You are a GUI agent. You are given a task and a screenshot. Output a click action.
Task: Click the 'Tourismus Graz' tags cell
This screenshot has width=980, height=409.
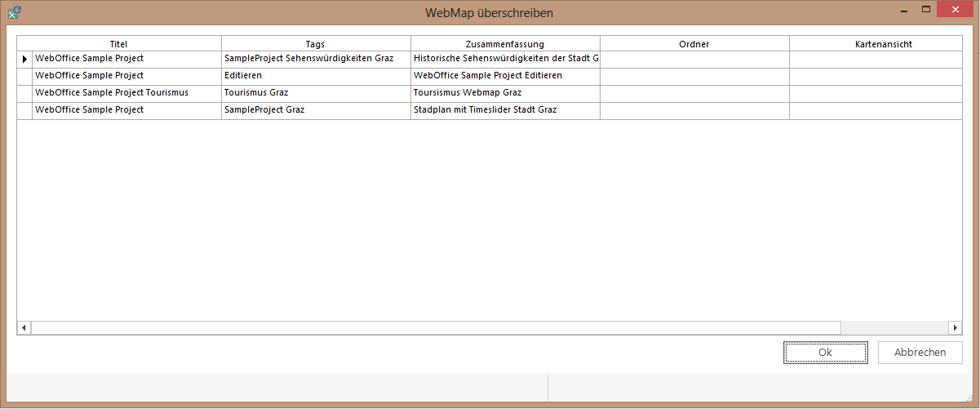tap(316, 94)
